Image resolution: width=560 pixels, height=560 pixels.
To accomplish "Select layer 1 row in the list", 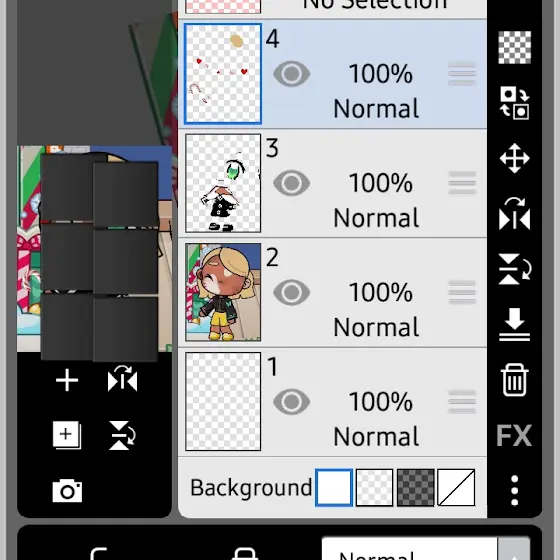I will click(x=332, y=402).
